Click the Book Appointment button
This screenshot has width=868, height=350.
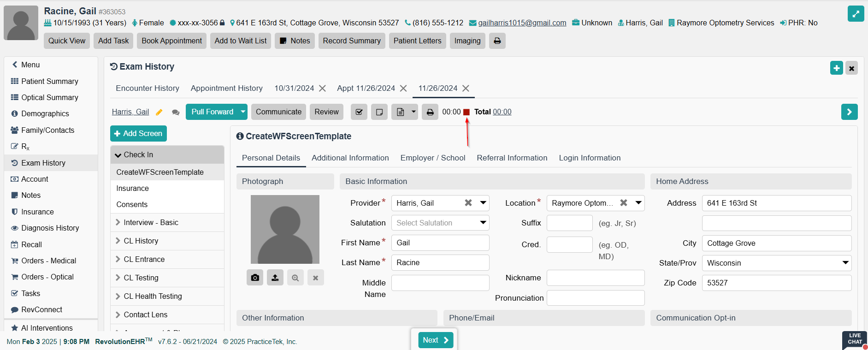[x=171, y=41]
